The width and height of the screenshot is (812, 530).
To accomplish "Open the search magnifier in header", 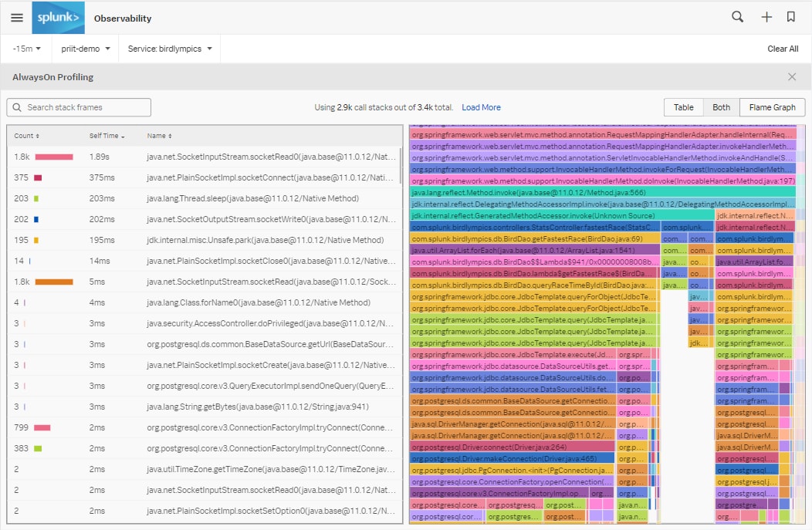I will [x=737, y=17].
